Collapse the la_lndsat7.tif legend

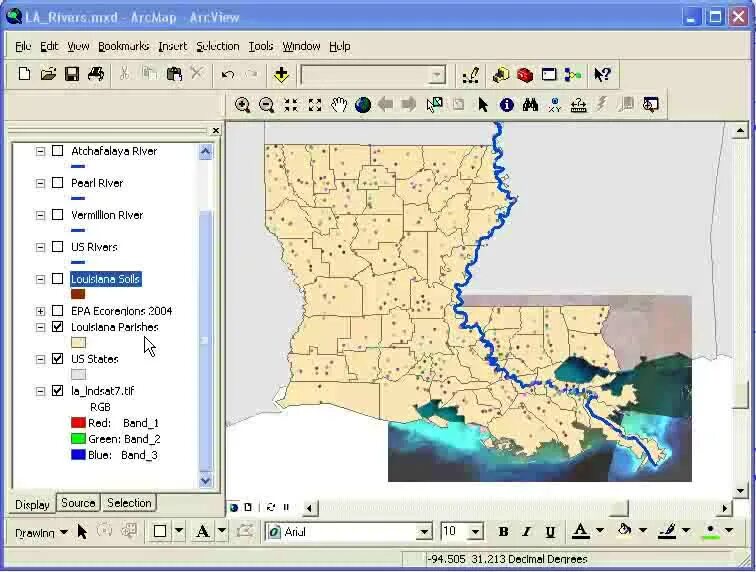click(40, 391)
